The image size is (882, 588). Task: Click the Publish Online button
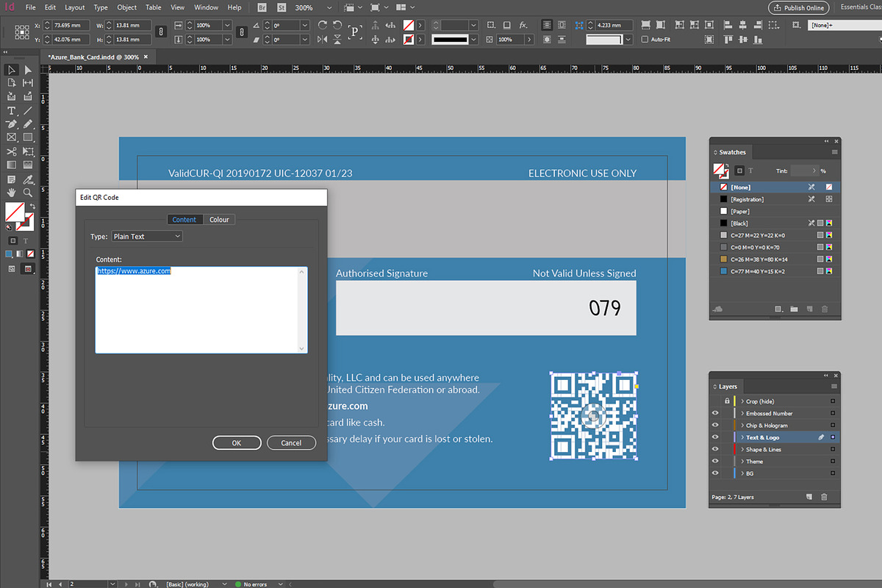click(x=798, y=7)
